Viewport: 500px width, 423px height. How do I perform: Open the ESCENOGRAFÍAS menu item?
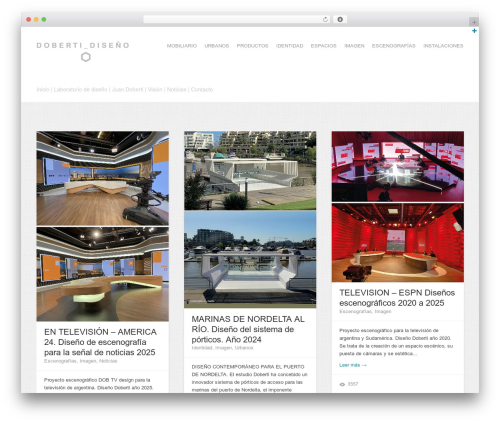394,46
